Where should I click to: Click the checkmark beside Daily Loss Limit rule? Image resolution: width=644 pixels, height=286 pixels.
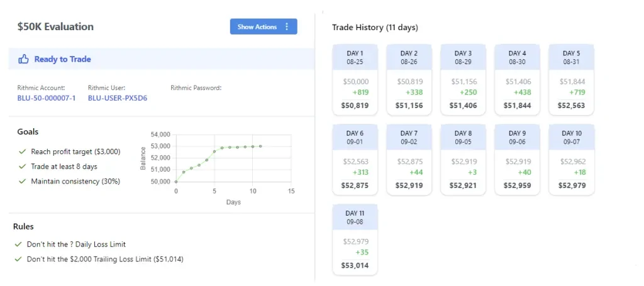tap(18, 244)
